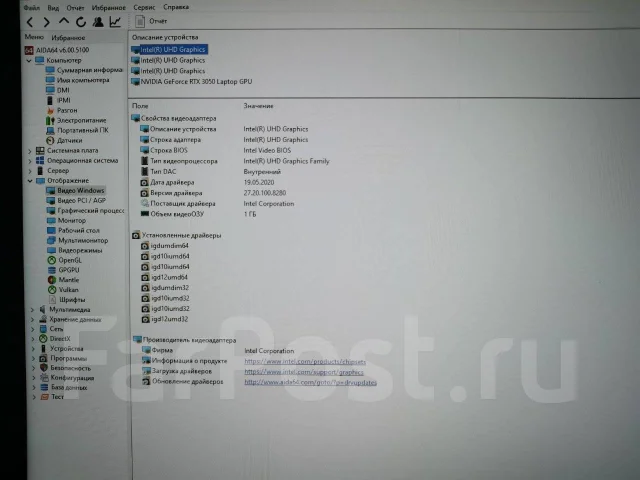This screenshot has width=640, height=480.
Task: Select the Устройства tree node
Action: click(62, 349)
